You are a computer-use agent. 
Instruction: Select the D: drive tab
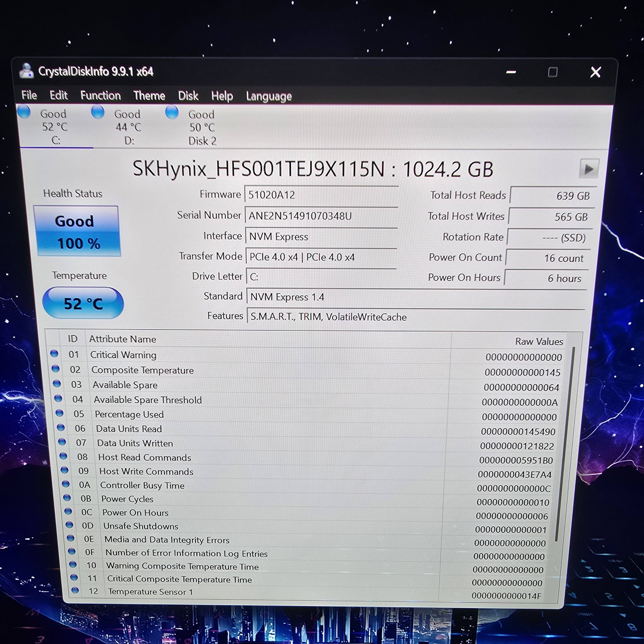[x=129, y=127]
